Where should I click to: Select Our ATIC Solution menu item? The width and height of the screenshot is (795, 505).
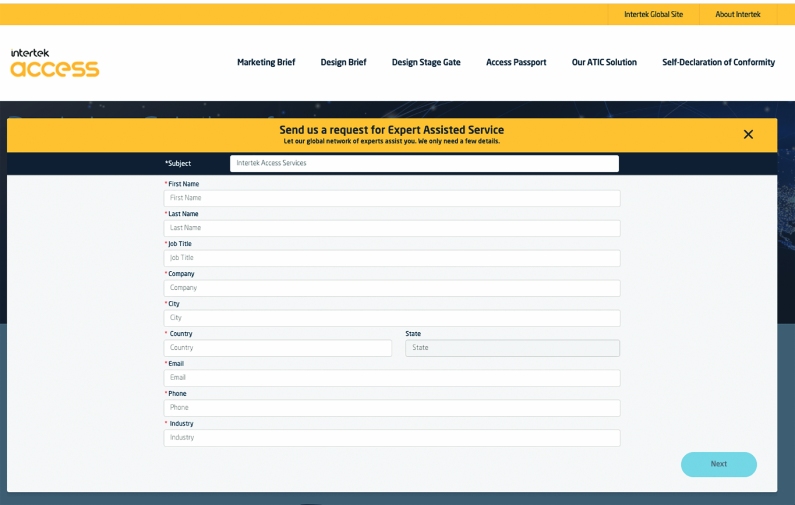pos(604,62)
